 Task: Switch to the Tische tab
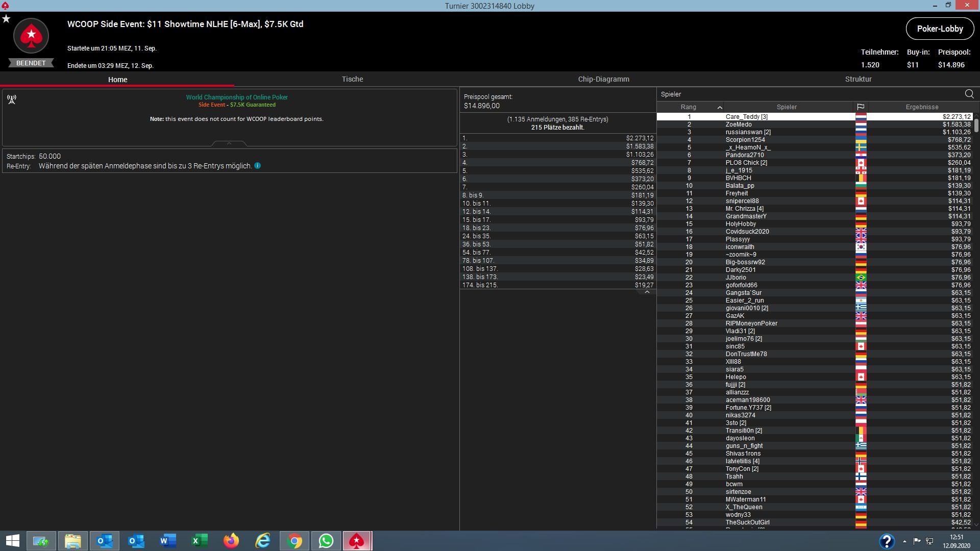352,79
